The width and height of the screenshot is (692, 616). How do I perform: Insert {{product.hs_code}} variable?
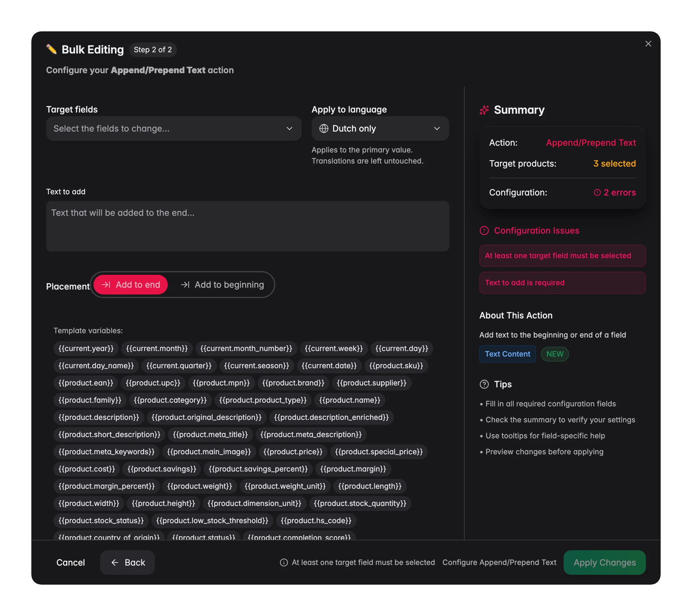316,521
